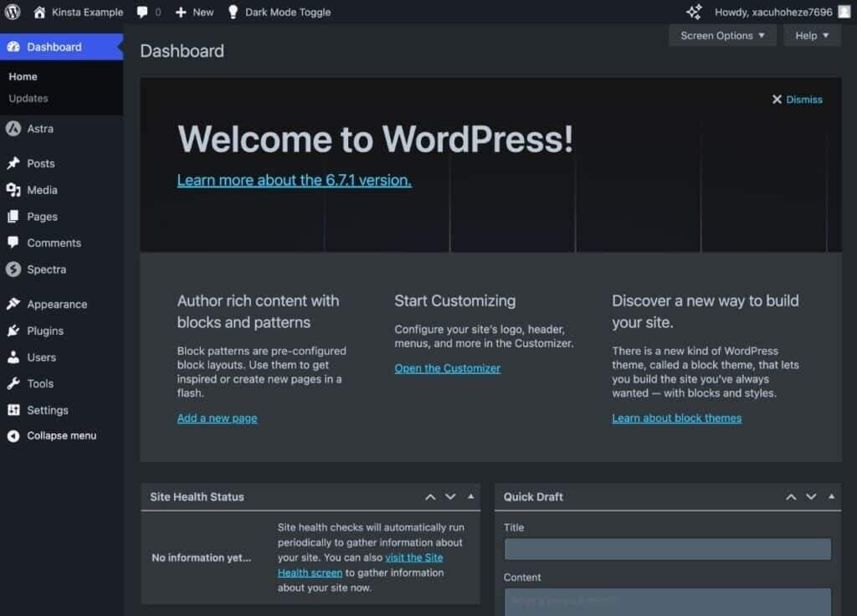857x616 pixels.
Task: Click the user avatar in top-right corner
Action: pyautogui.click(x=844, y=12)
